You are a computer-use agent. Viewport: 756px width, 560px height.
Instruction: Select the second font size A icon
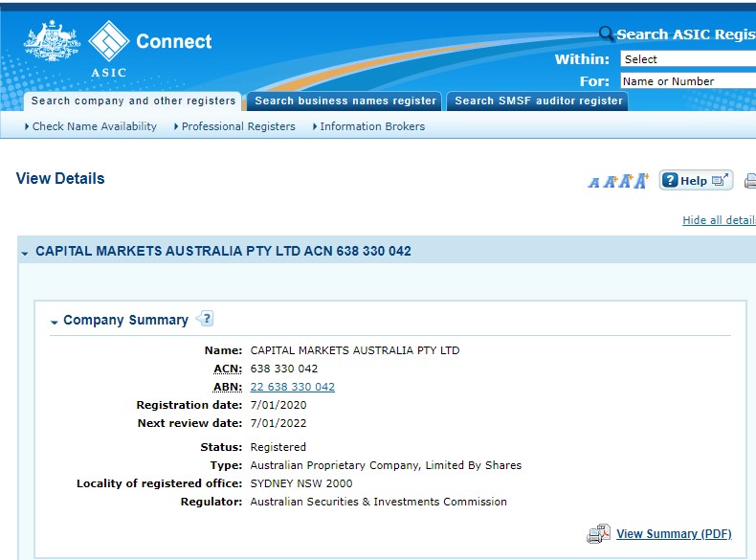611,182
